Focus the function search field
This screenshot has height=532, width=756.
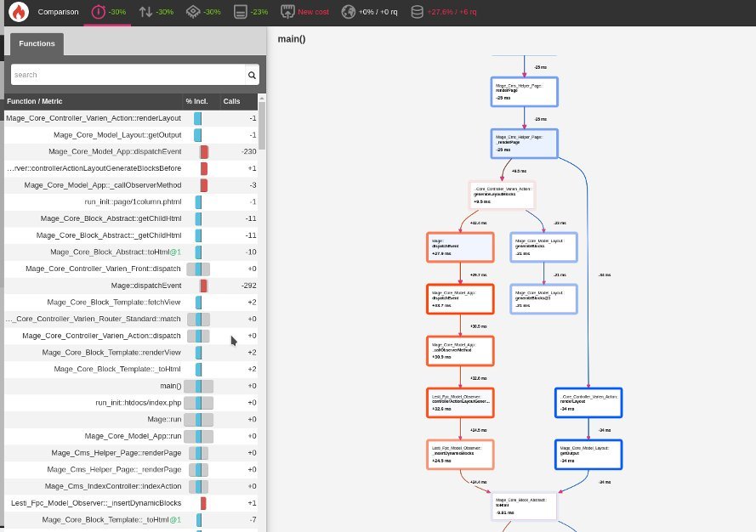(x=128, y=75)
